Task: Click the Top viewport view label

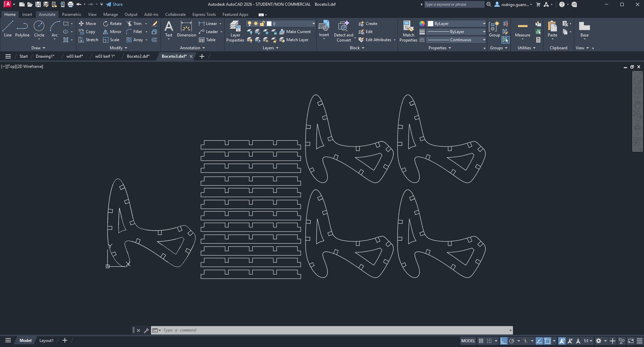Action: click(x=11, y=66)
